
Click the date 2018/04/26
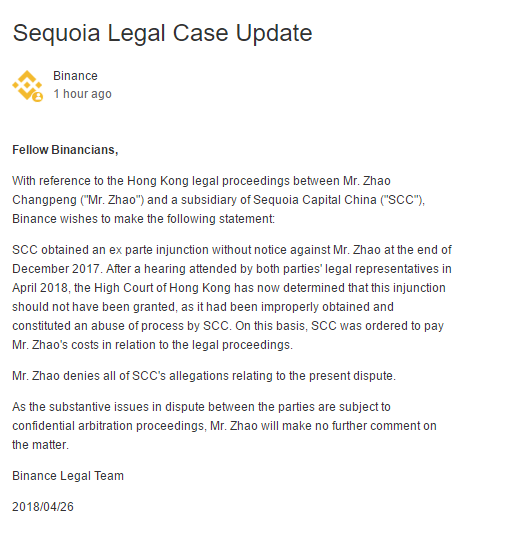(x=43, y=507)
